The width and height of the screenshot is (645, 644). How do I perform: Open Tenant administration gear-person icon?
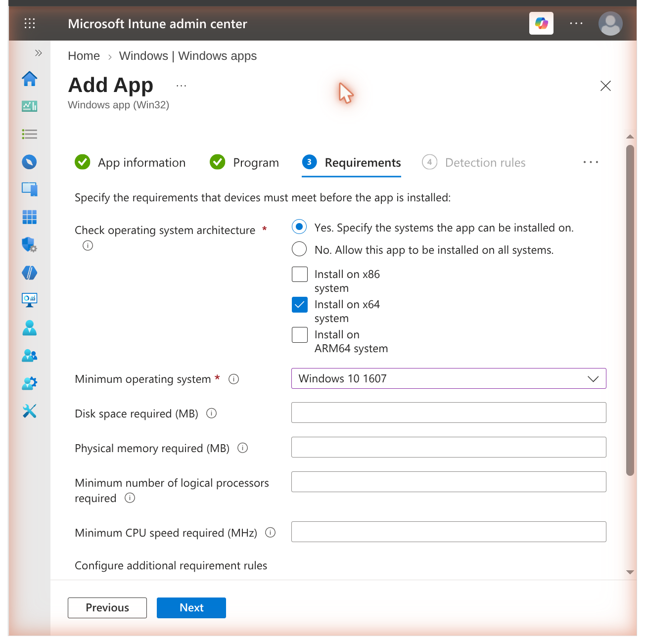click(x=30, y=383)
